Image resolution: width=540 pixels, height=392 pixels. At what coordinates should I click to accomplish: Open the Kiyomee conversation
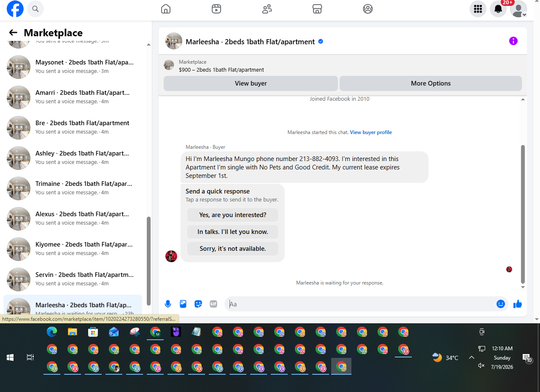pyautogui.click(x=73, y=249)
